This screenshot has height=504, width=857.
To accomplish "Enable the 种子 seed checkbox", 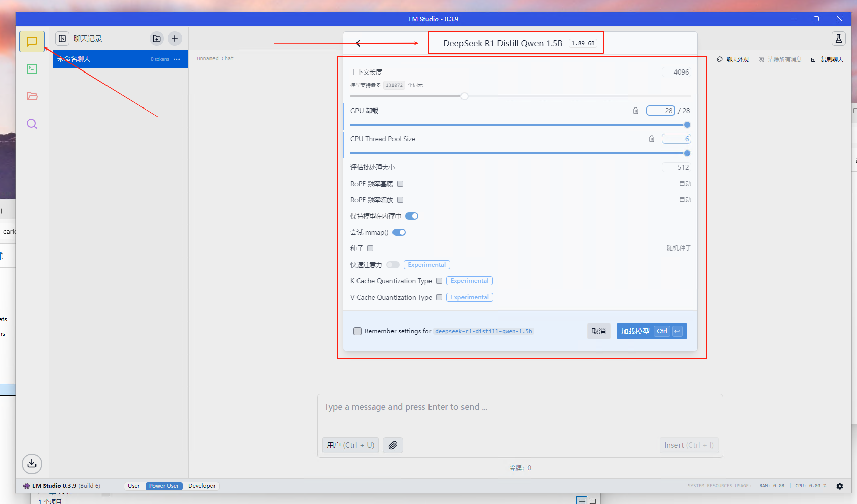I will (x=370, y=248).
